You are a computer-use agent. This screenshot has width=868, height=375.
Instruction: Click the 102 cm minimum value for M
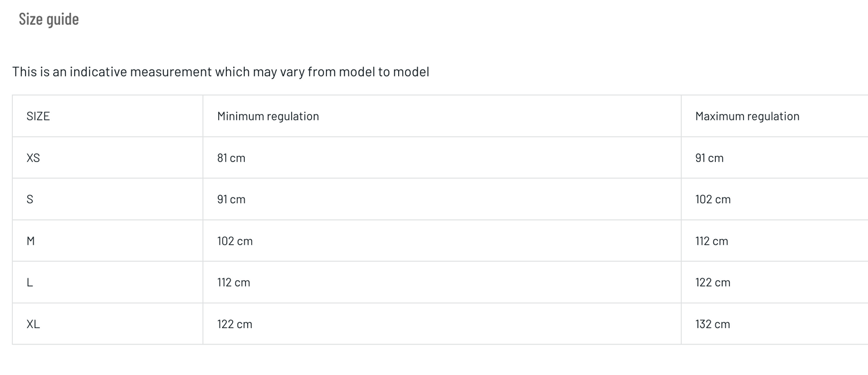tap(235, 241)
